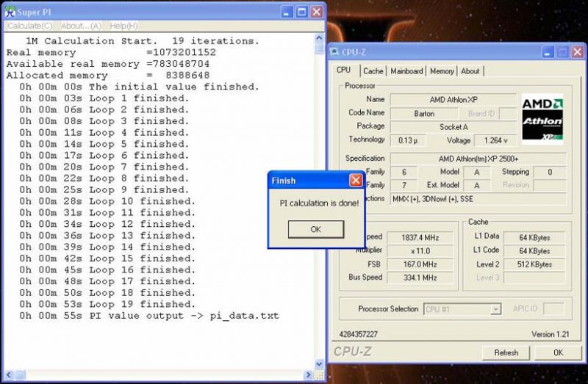Click the Stepping value '0' in CPU-Z

pos(550,172)
